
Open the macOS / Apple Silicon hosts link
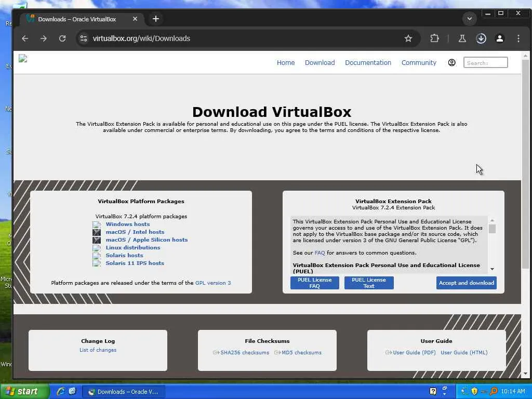coord(147,240)
